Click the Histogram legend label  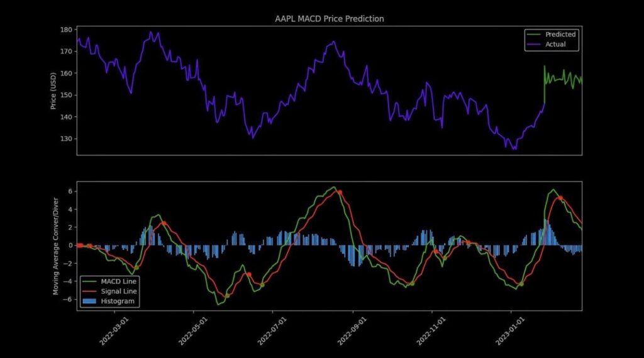118,301
